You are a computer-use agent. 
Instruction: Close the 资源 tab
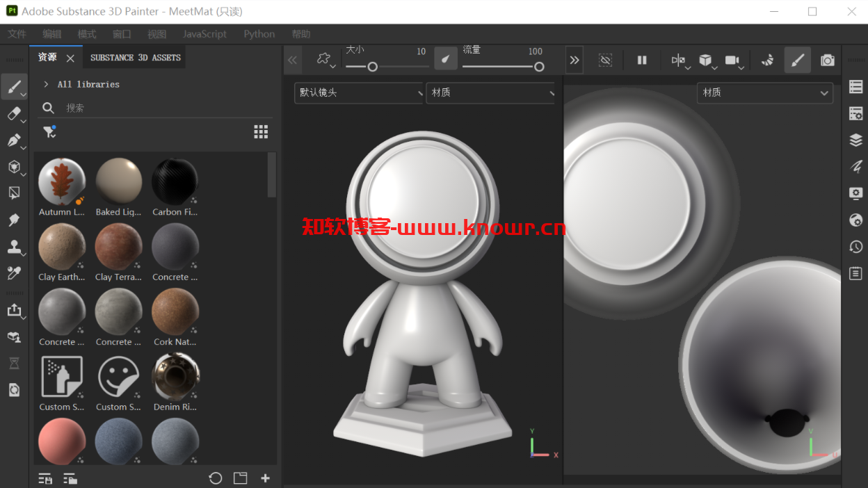pyautogui.click(x=70, y=58)
